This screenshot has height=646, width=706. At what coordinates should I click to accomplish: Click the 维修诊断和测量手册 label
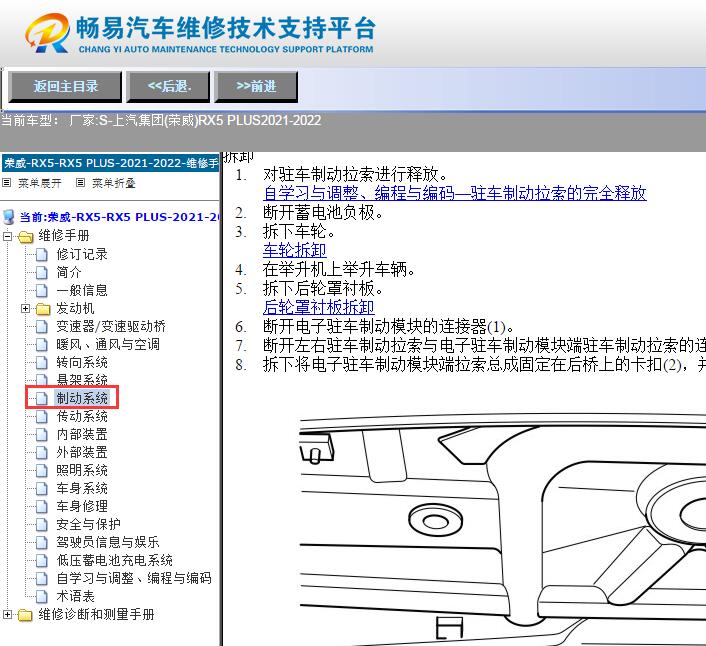pyautogui.click(x=96, y=614)
